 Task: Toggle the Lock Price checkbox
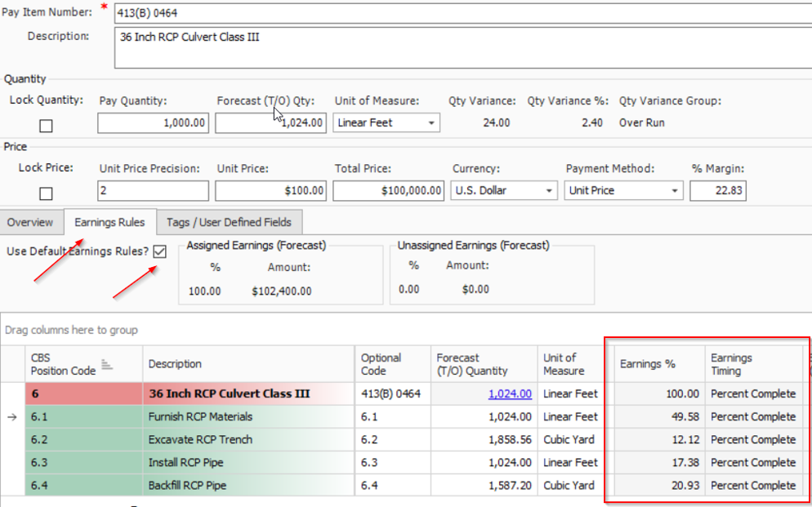[47, 193]
